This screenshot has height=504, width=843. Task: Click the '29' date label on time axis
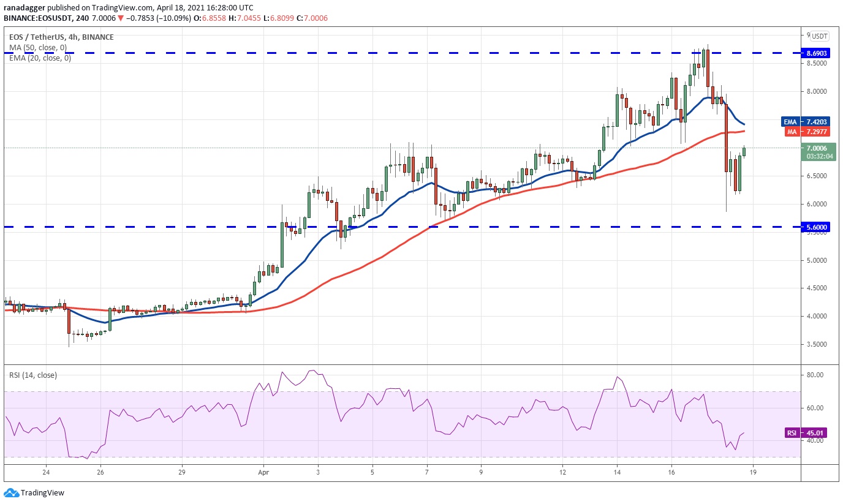pyautogui.click(x=182, y=473)
